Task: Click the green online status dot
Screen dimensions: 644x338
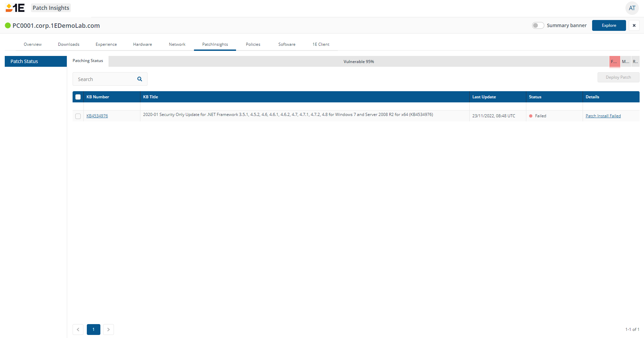Action: [8, 25]
